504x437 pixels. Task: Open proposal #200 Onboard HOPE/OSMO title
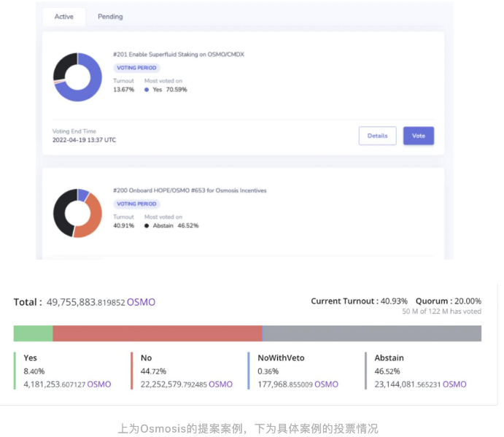[190, 190]
